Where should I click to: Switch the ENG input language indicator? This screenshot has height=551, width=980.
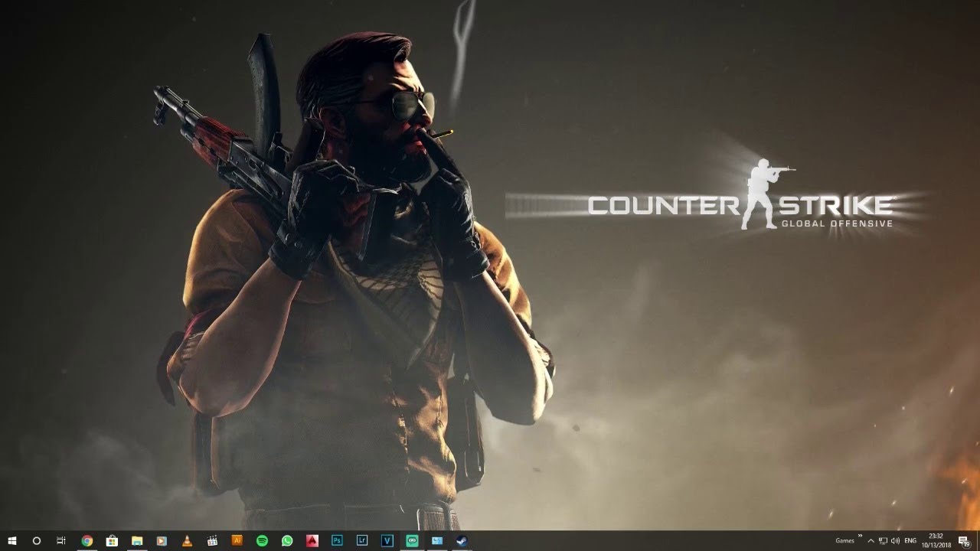(910, 541)
